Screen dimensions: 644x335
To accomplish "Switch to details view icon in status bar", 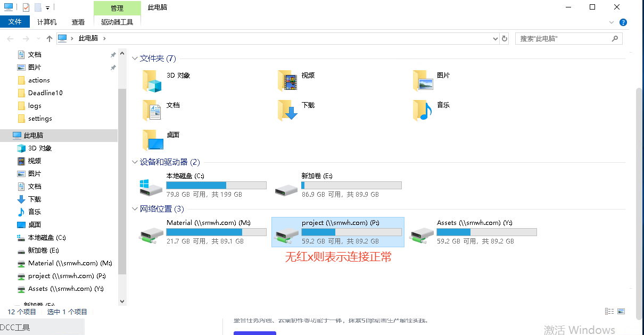I will click(x=609, y=311).
